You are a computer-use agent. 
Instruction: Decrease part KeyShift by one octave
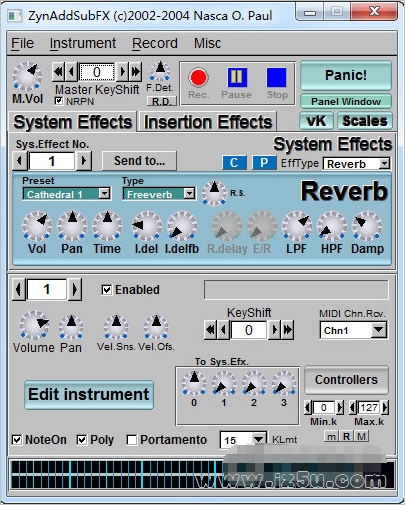210,330
